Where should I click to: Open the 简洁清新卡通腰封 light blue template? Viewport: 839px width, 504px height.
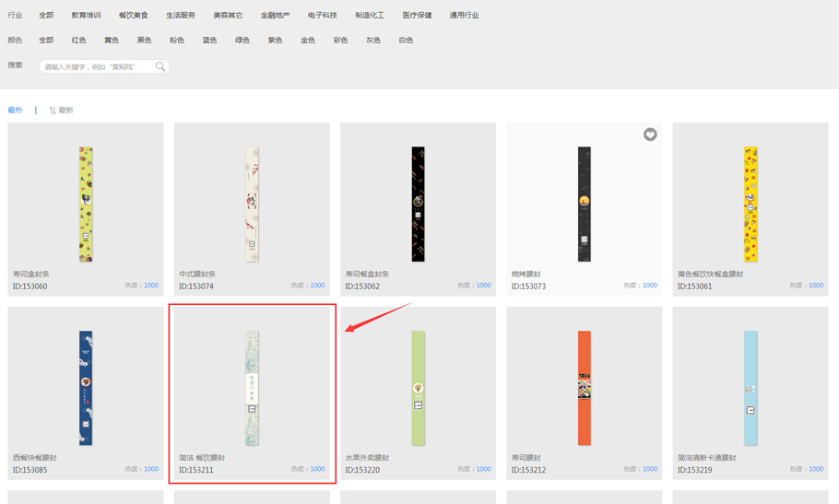750,388
